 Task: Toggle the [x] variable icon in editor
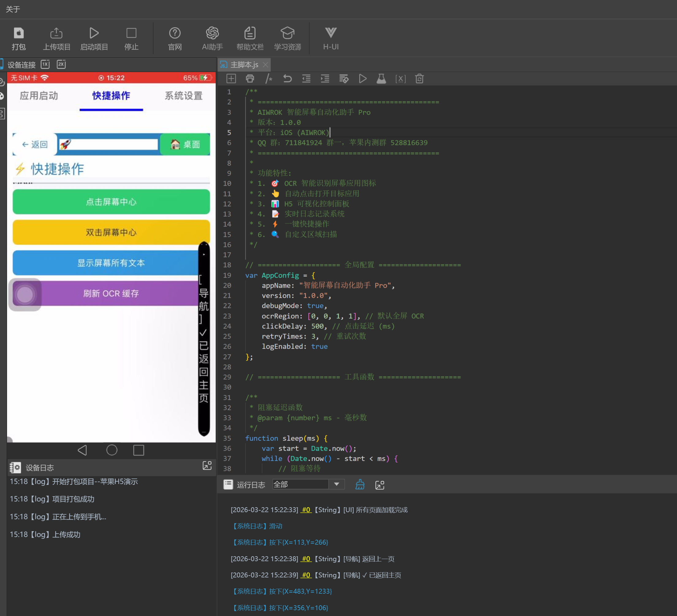(400, 79)
